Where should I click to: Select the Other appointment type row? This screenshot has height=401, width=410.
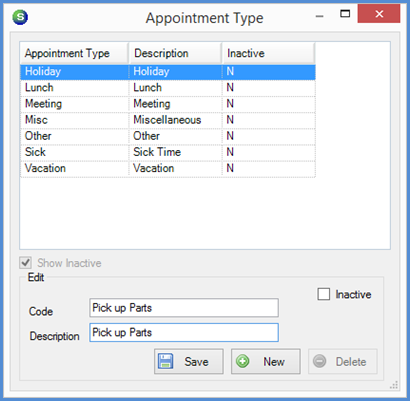168,136
